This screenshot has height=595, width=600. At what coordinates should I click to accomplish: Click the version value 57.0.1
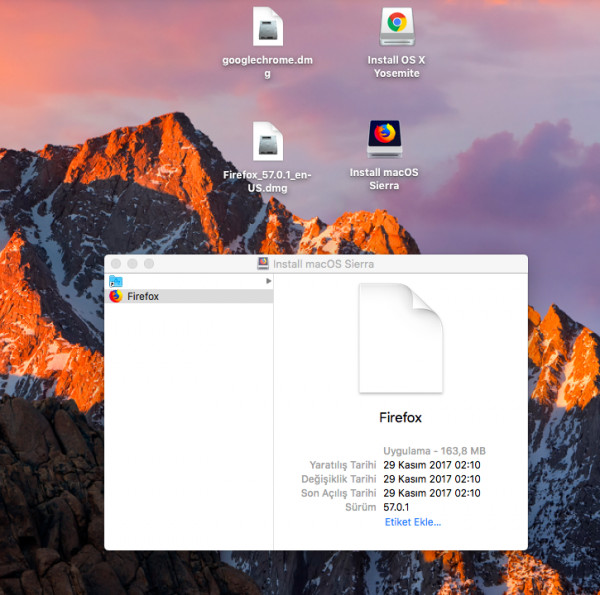[396, 507]
